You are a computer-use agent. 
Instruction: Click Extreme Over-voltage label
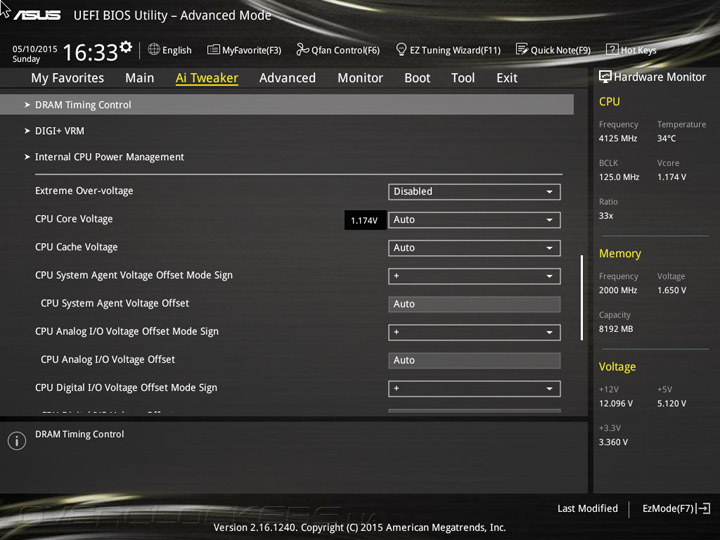[84, 191]
